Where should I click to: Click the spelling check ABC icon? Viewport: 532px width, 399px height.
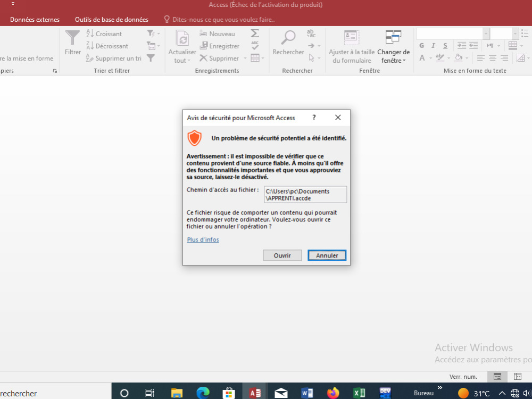click(x=255, y=45)
